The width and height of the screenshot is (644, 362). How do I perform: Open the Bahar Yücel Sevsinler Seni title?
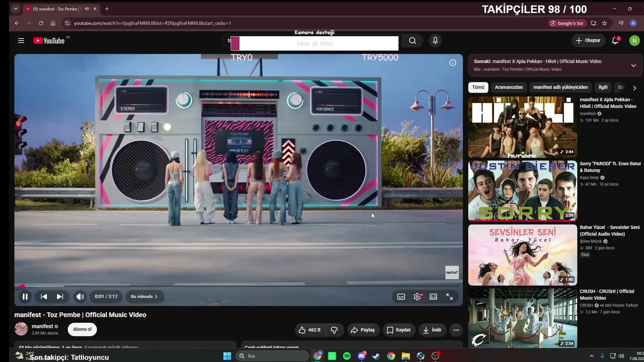[610, 231]
